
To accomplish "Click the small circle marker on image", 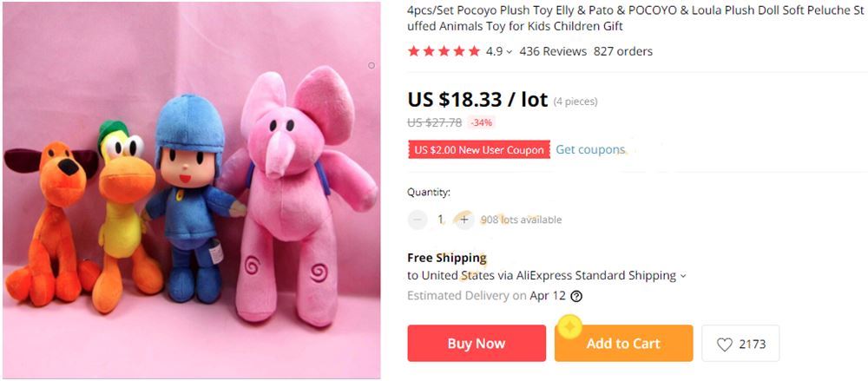I will click(372, 65).
